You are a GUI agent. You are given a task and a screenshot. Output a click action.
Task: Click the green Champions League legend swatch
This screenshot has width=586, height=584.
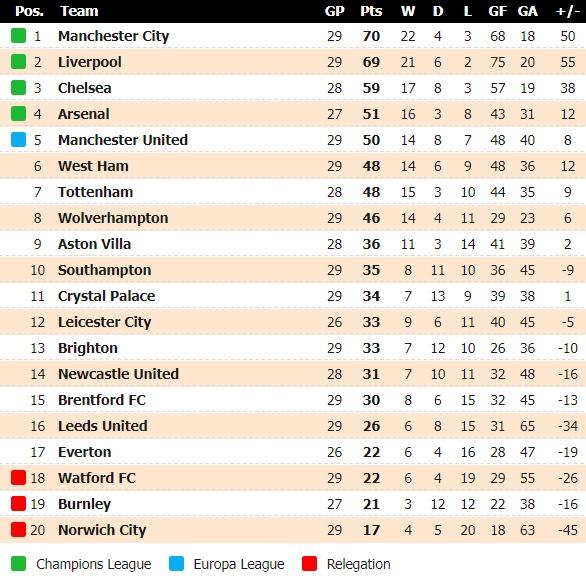coord(18,563)
